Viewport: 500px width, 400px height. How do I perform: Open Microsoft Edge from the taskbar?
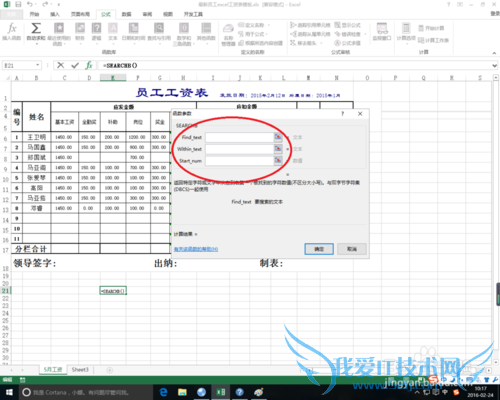coord(163,392)
